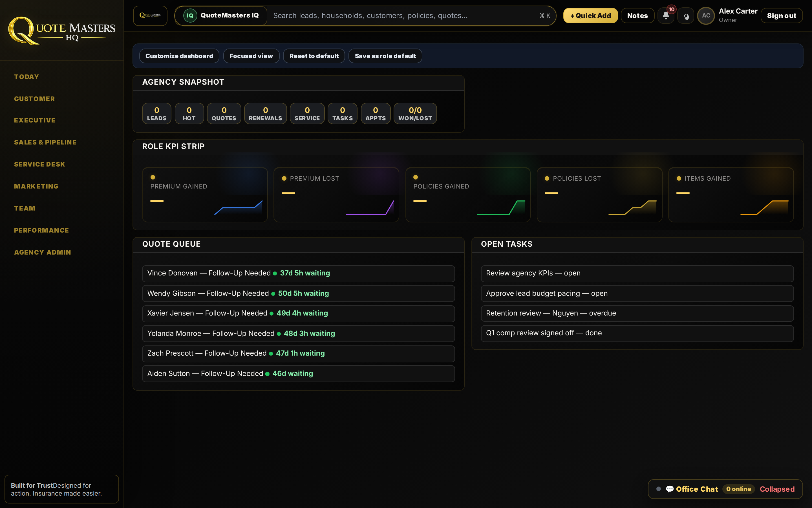Open the Items Gained KPI card
The height and width of the screenshot is (508, 812).
[731, 195]
